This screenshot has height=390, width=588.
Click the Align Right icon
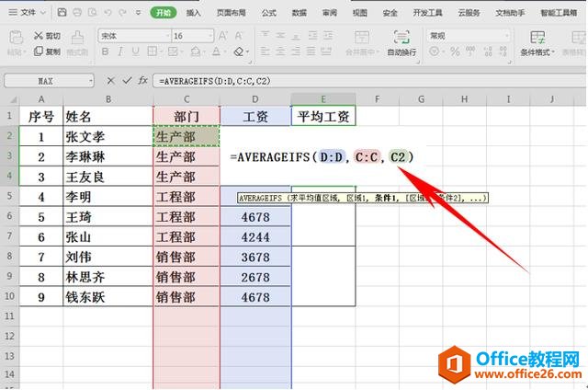(x=296, y=52)
